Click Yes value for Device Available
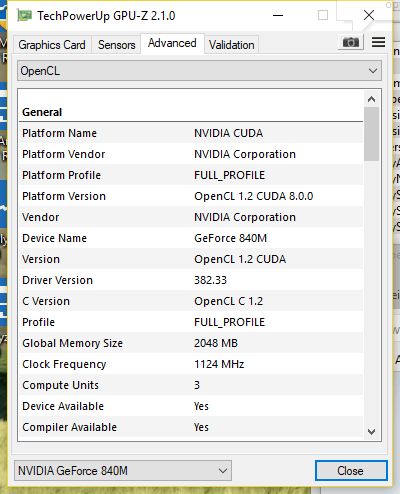Viewport: 400px width, 494px height. 201,406
